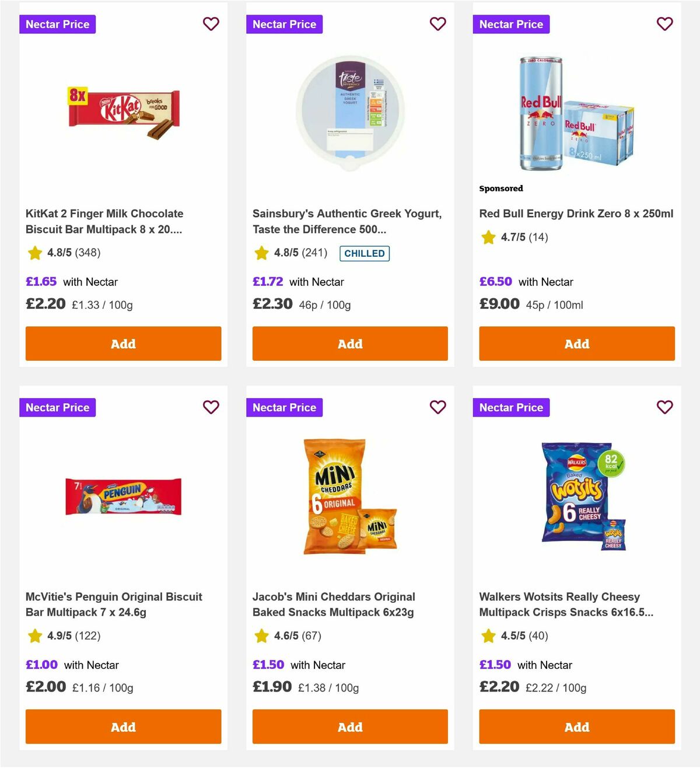Click the Nectar Price badge on KitKat
The image size is (700, 768).
point(57,24)
